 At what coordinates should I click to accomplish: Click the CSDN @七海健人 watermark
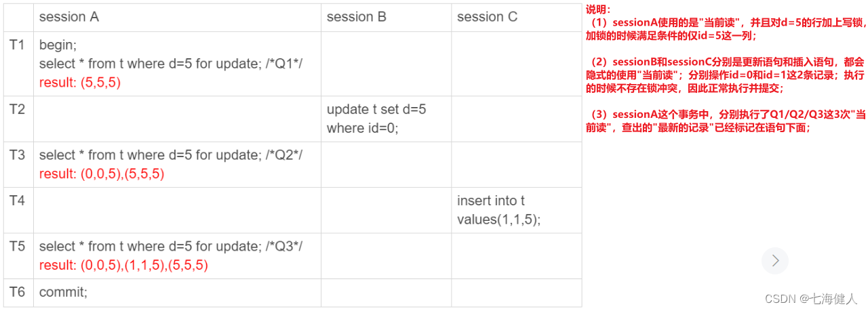click(x=811, y=298)
